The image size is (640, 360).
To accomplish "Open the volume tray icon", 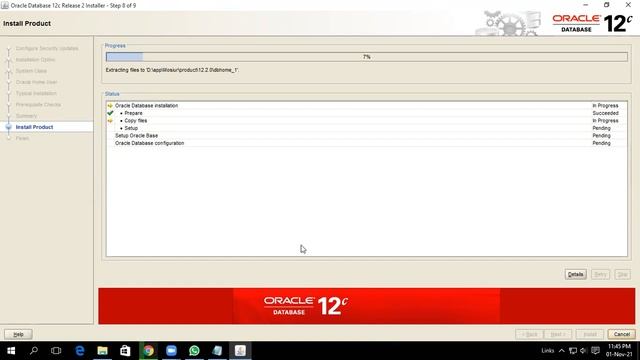I will (584, 351).
